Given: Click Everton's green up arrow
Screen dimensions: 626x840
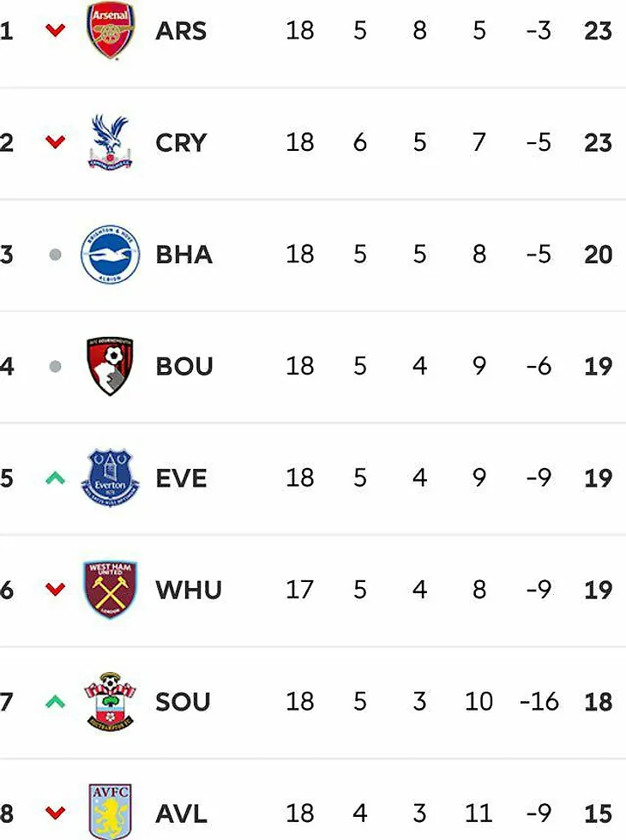Looking at the screenshot, I should 56,478.
